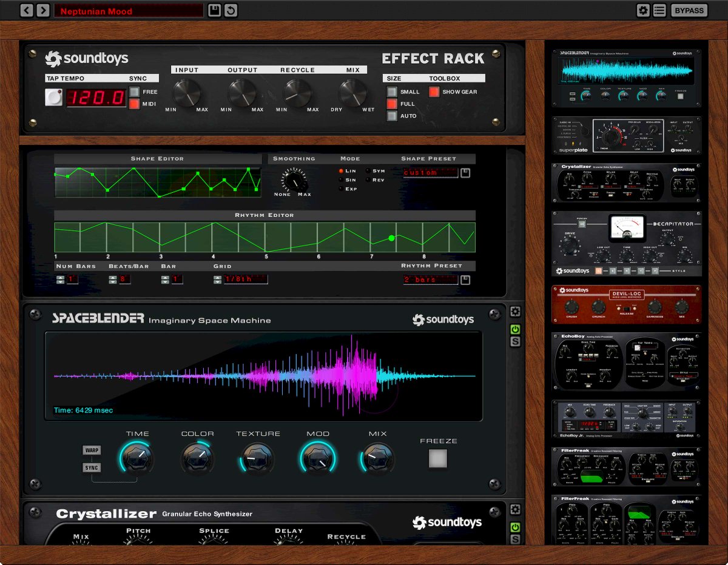This screenshot has height=565, width=728.
Task: Click the Bar stepper arrows
Action: pyautogui.click(x=165, y=279)
